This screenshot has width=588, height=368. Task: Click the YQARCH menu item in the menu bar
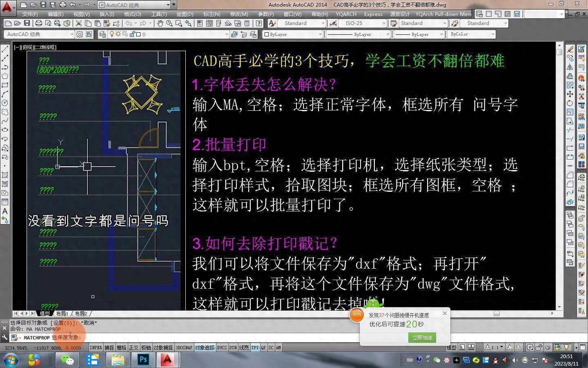click(x=346, y=14)
